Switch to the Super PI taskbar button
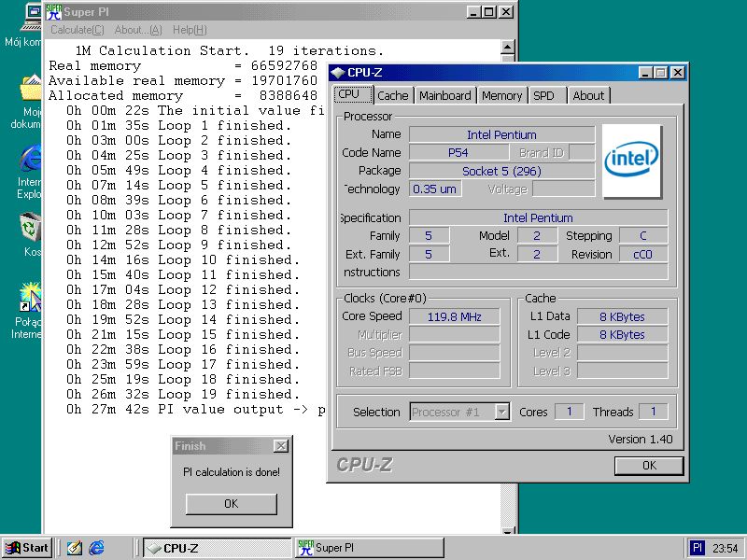The image size is (747, 560). [369, 548]
